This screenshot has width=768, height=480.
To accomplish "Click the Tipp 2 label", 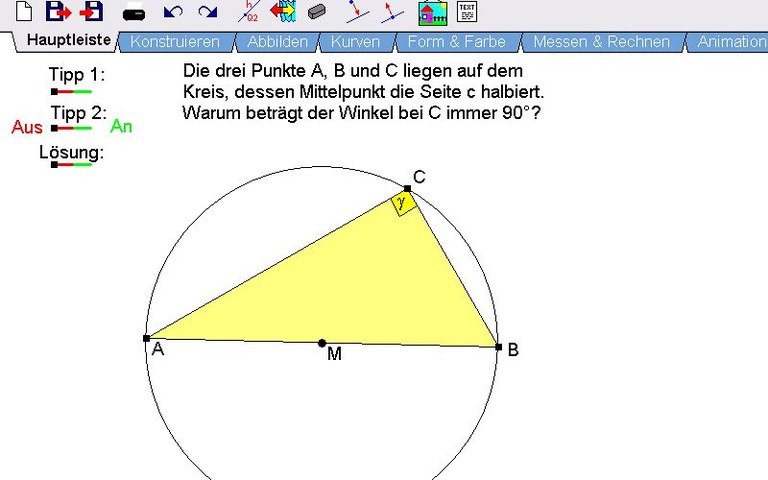I will [78, 113].
